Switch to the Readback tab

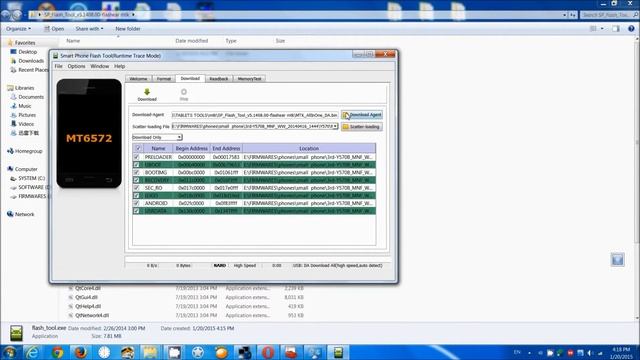click(x=219, y=79)
